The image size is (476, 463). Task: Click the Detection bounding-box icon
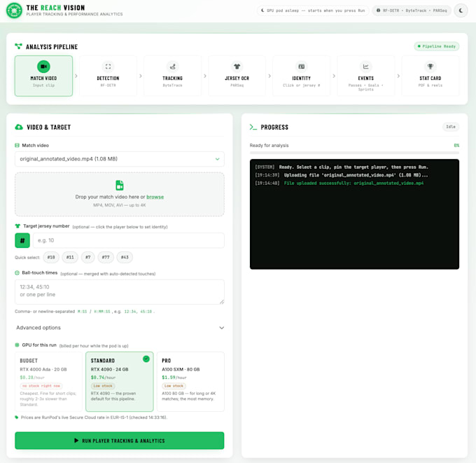[x=108, y=67]
